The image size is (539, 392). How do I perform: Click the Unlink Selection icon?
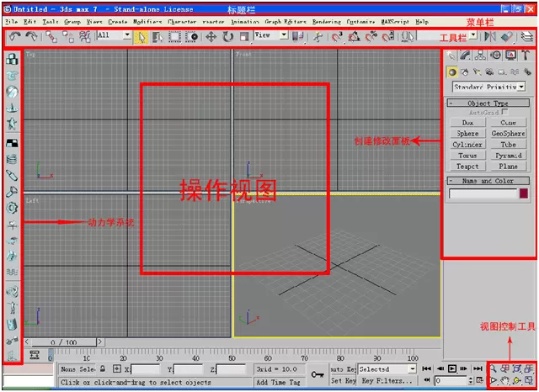point(67,37)
